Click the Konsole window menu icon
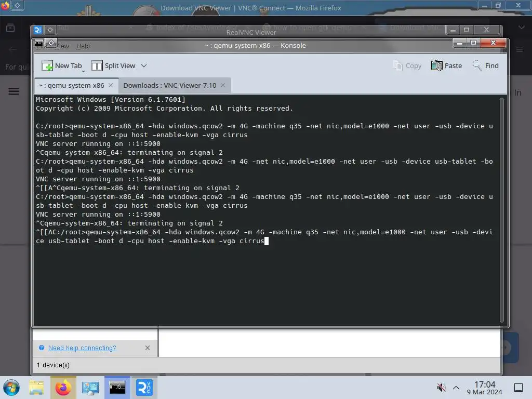This screenshot has height=399, width=532. pos(38,43)
